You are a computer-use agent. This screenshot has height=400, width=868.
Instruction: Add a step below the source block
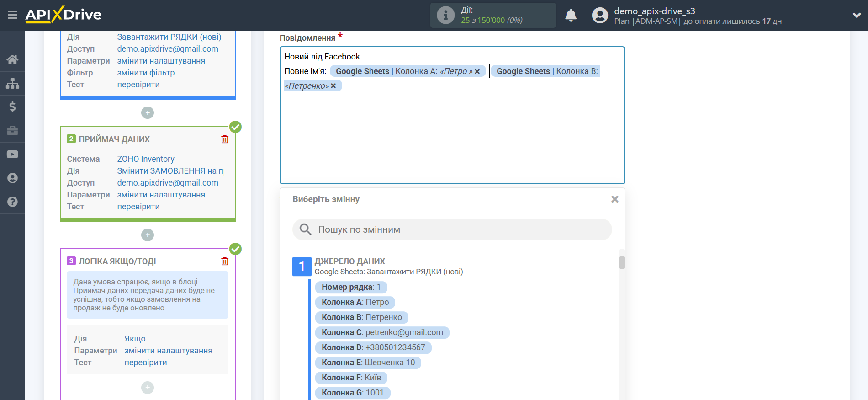tap(148, 112)
